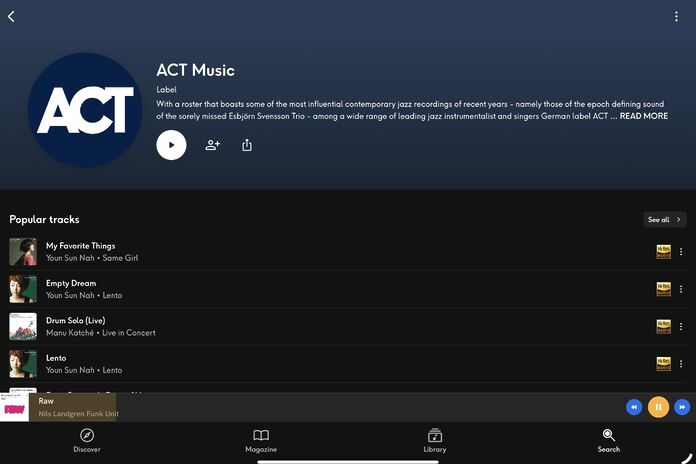696x464 pixels.
Task: Open See all popular tracks
Action: click(664, 219)
